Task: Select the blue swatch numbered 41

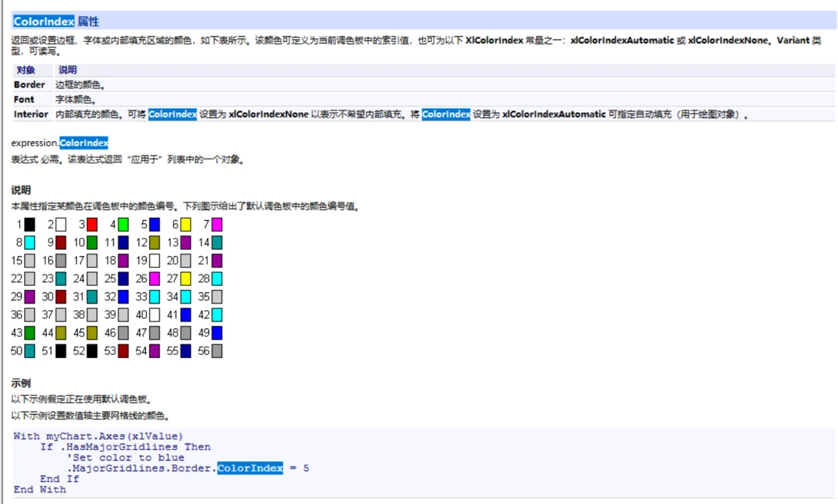Action: [x=186, y=315]
